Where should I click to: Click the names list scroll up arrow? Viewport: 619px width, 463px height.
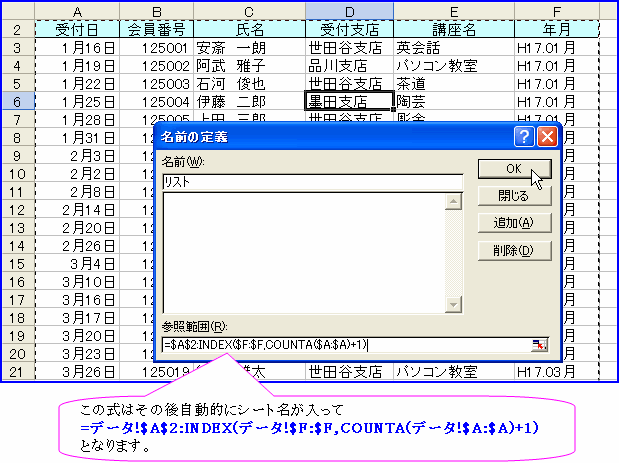pyautogui.click(x=453, y=202)
